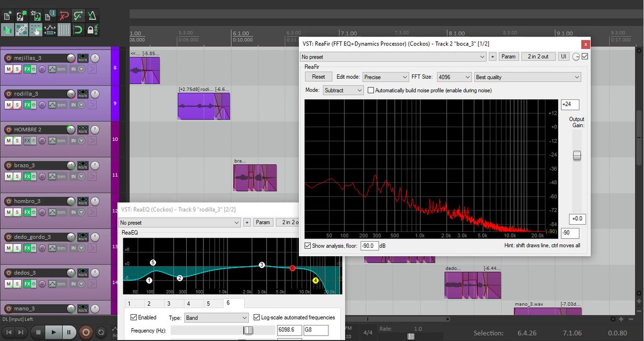Toggle snap magnet toolbar icon

(78, 29)
